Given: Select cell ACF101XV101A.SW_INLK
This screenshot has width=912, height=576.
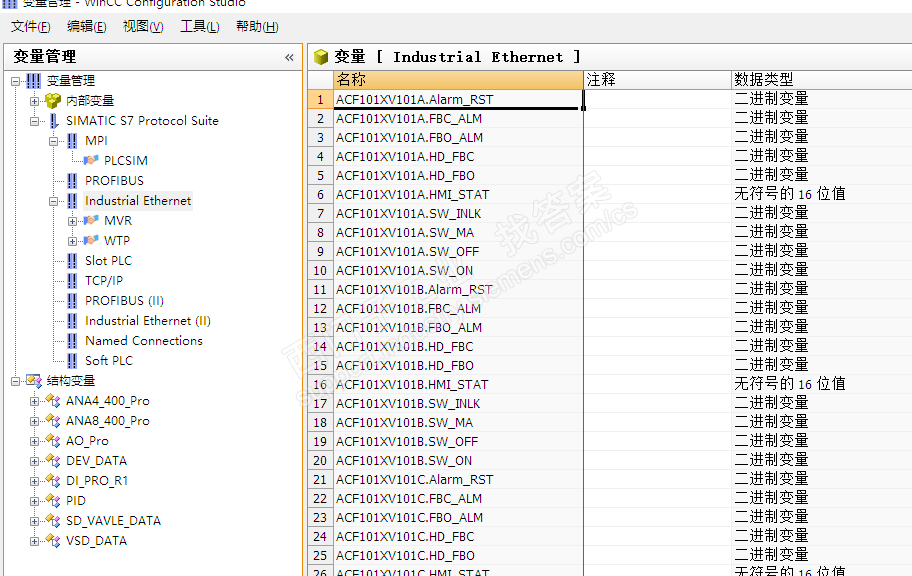Looking at the screenshot, I should coord(458,214).
